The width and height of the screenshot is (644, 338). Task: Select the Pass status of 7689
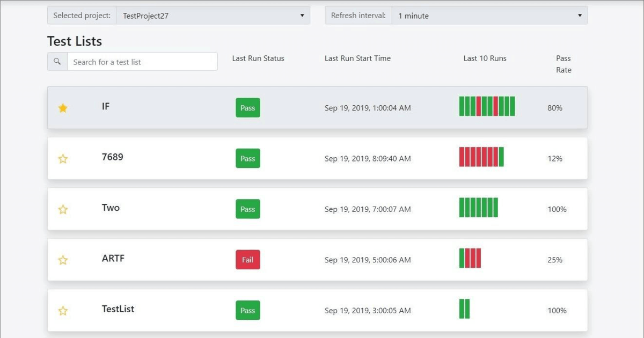[x=247, y=159]
